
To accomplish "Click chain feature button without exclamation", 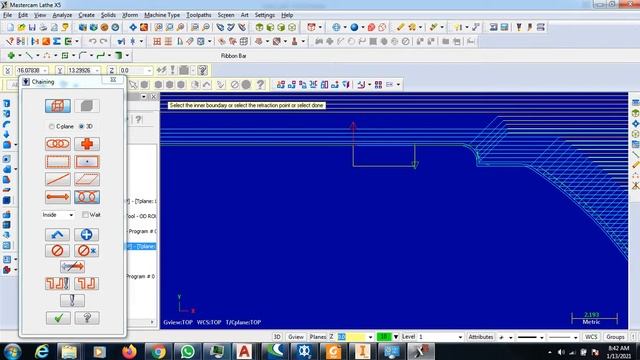I will tap(87, 283).
